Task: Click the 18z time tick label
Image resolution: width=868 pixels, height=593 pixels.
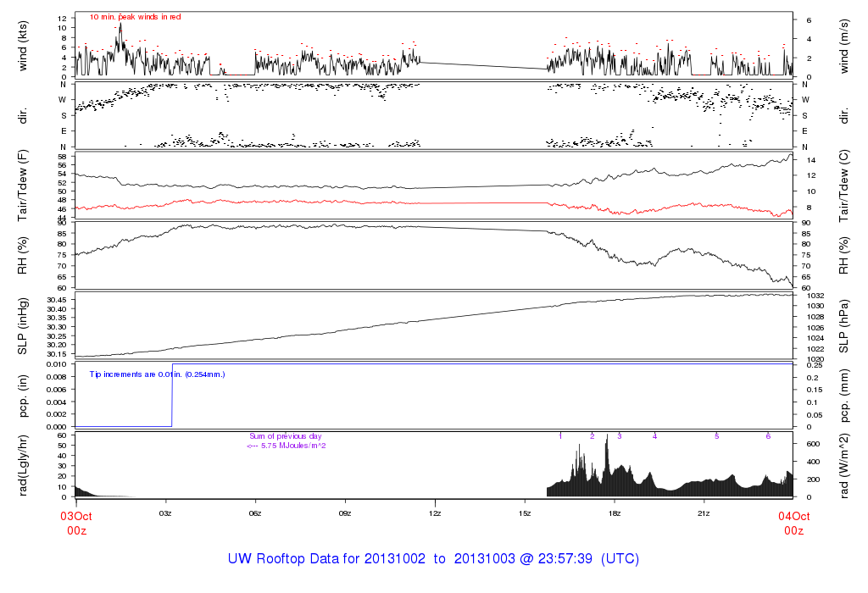Action: click(615, 513)
